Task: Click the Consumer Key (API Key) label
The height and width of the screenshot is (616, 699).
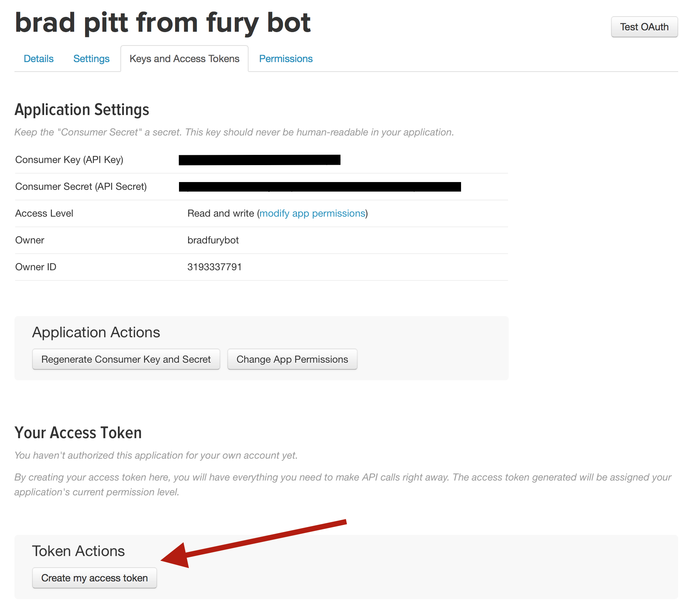Action: (69, 160)
